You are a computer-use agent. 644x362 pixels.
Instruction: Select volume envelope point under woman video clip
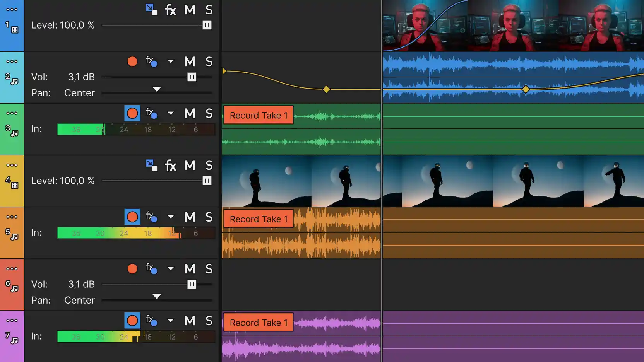(526, 89)
